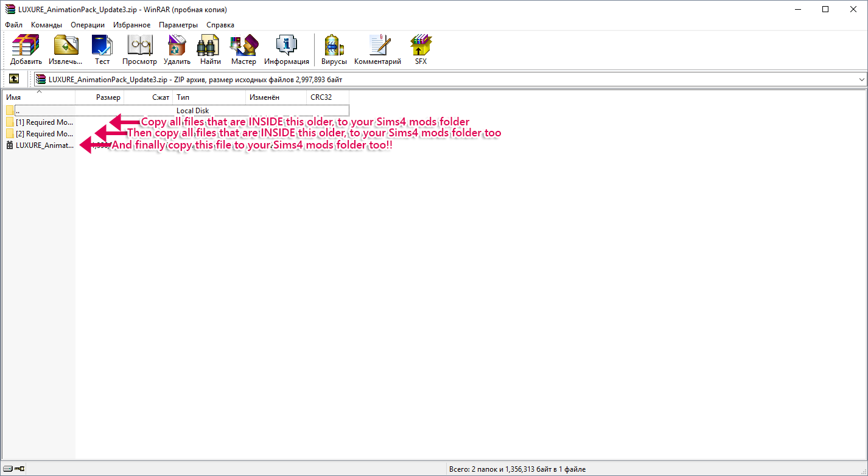Viewport: 868px width, 476px height.
Task: Show archive Информация (Info)
Action: tap(287, 50)
